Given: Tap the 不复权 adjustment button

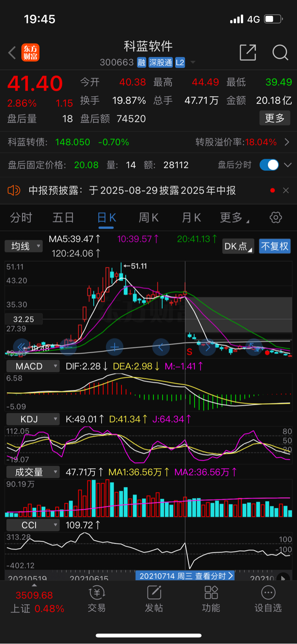Looking at the screenshot, I should click(x=275, y=246).
